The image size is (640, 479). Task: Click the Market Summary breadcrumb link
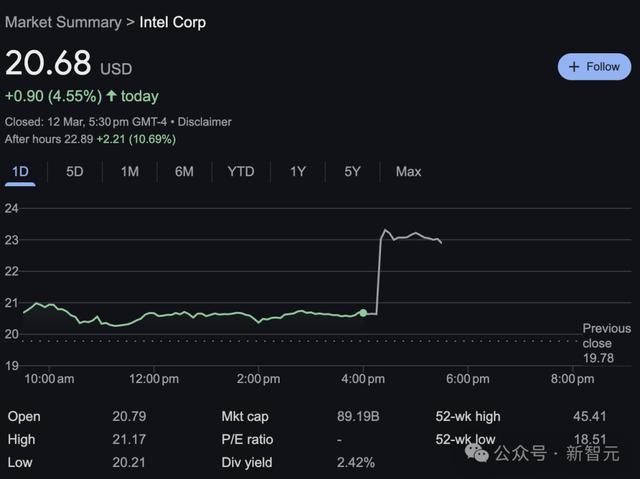coord(63,22)
